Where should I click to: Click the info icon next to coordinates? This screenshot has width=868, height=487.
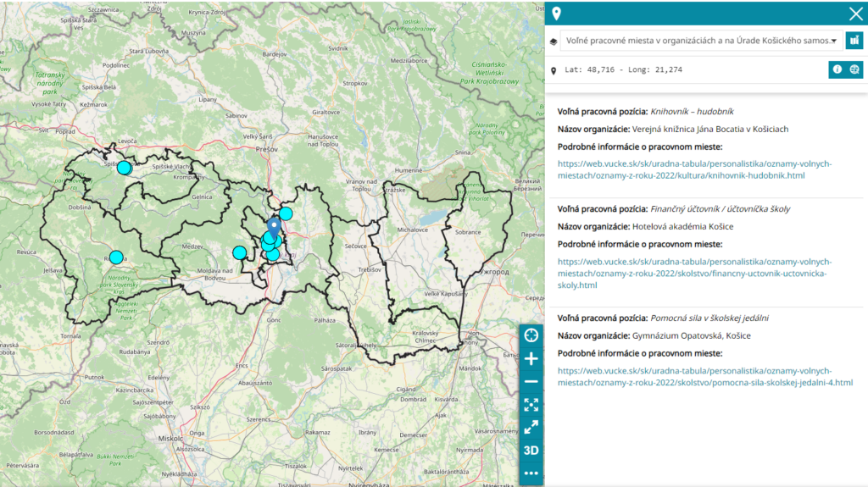837,69
